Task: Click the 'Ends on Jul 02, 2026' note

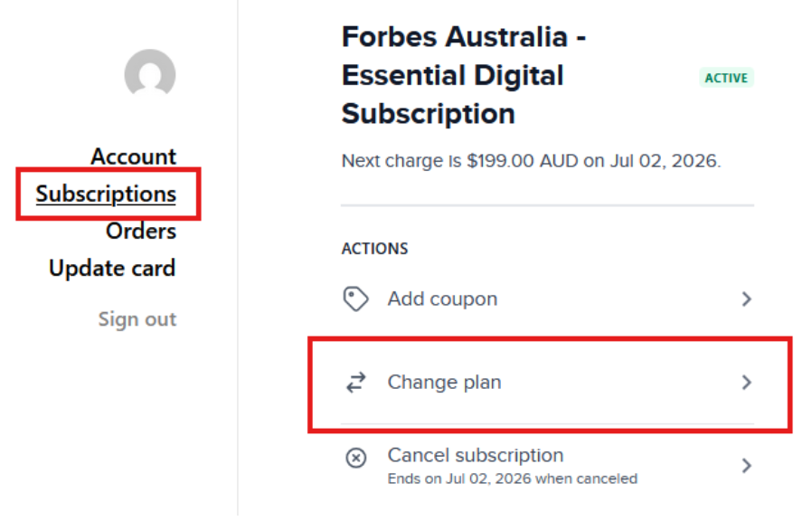Action: 512,478
